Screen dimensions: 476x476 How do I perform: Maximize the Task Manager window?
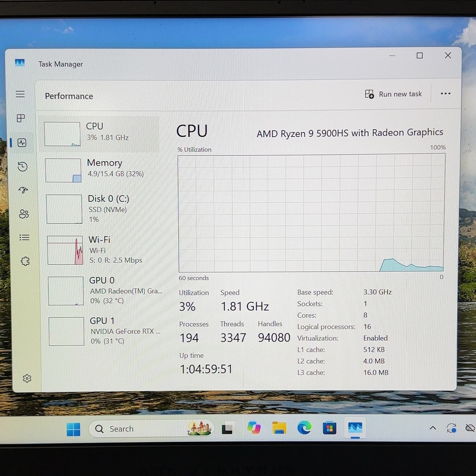tap(420, 56)
